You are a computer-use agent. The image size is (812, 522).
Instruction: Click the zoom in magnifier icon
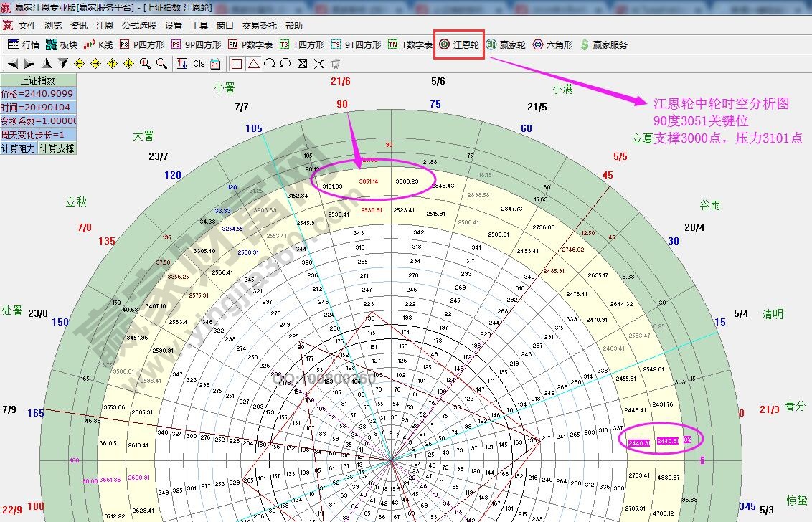[145, 64]
